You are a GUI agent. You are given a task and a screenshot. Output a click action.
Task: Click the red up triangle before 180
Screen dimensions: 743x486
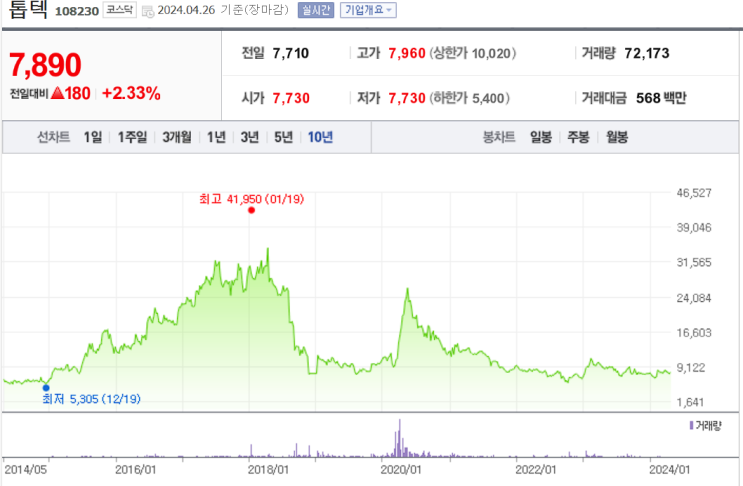pyautogui.click(x=57, y=93)
